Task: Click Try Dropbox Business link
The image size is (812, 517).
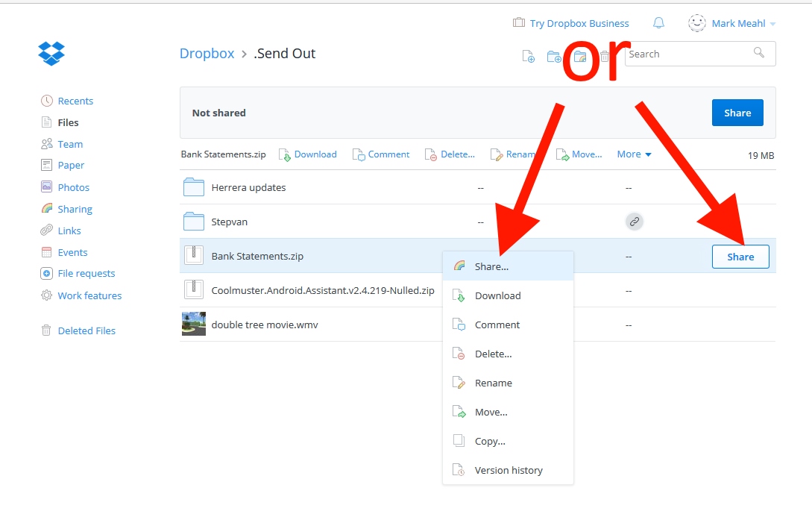Action: tap(570, 23)
